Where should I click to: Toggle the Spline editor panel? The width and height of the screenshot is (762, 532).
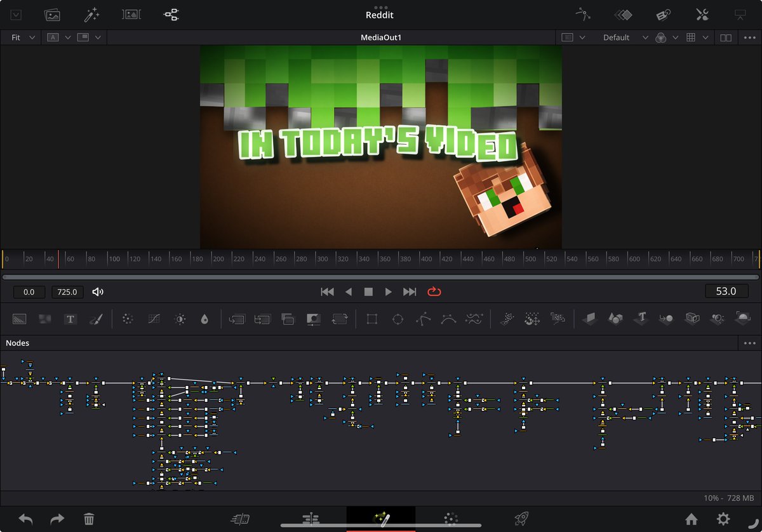click(x=582, y=15)
